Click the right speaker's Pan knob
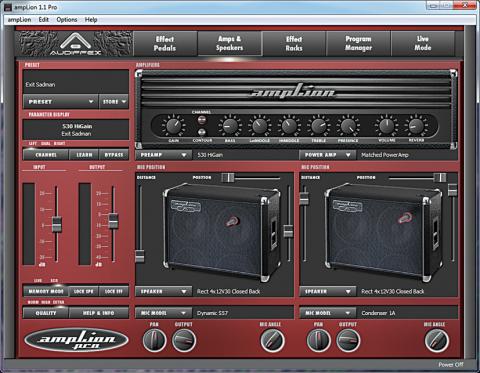The width and height of the screenshot is (480, 373). 318,340
